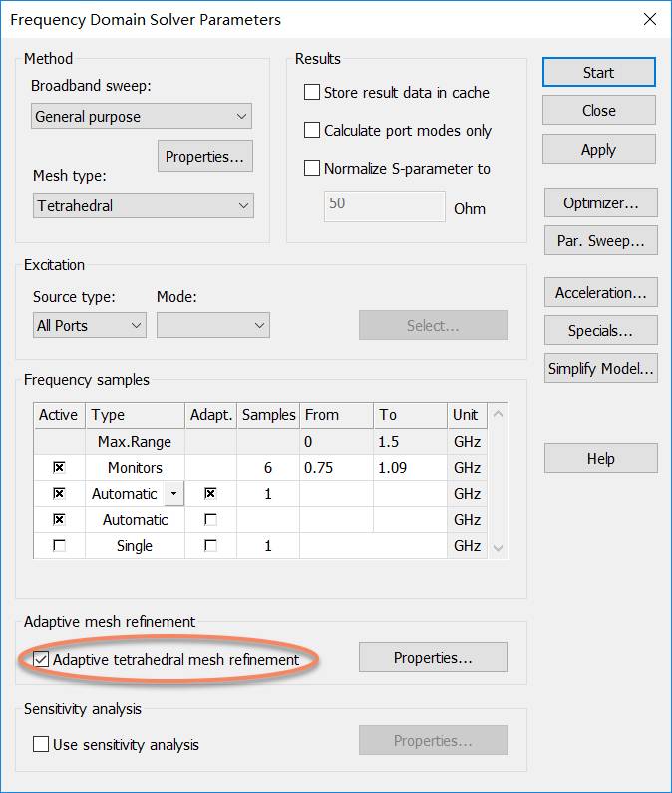Click Max.Range To value 1.5
This screenshot has height=793, width=672.
coord(410,442)
